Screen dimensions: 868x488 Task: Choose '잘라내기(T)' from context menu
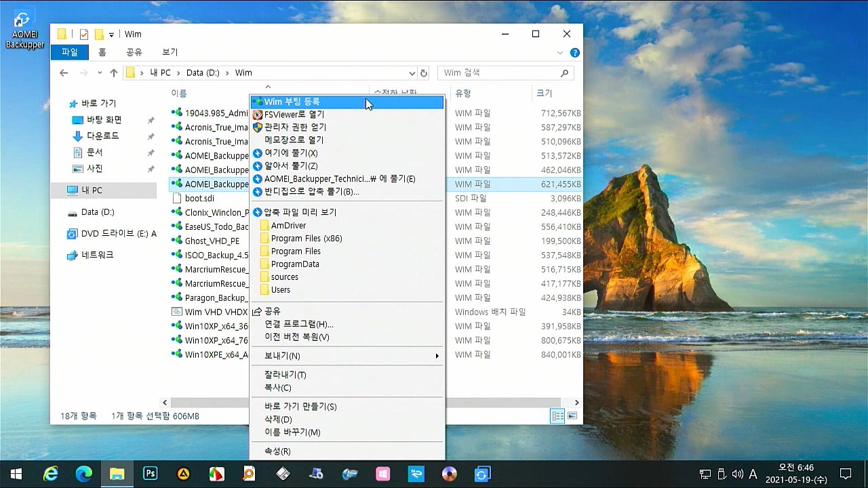(x=347, y=375)
